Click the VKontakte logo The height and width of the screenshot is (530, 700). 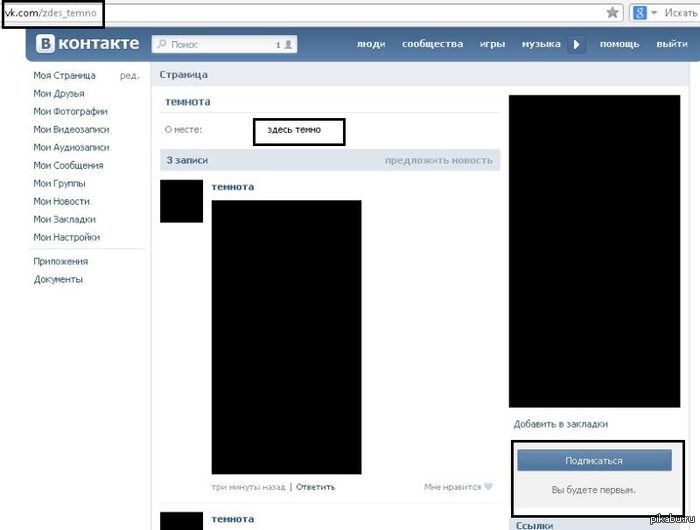[x=88, y=44]
